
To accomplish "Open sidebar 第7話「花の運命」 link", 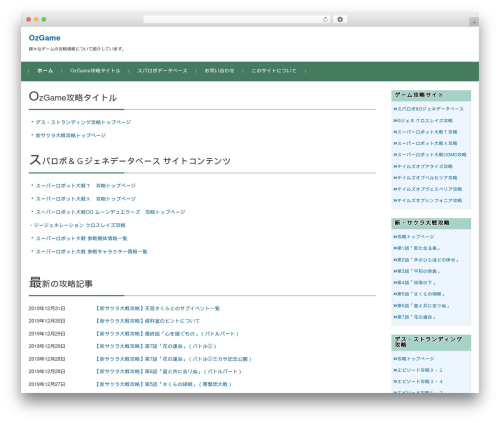I will pyautogui.click(x=414, y=317).
